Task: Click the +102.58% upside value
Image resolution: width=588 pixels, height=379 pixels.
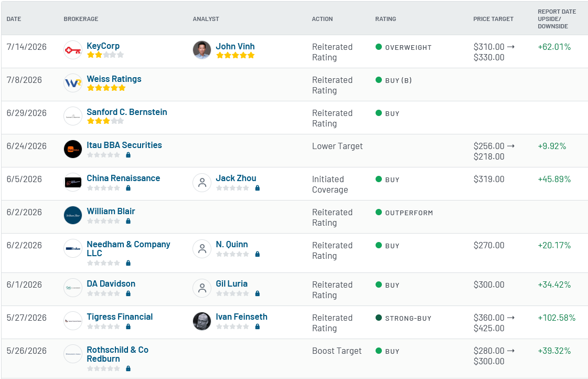Action: tap(557, 318)
